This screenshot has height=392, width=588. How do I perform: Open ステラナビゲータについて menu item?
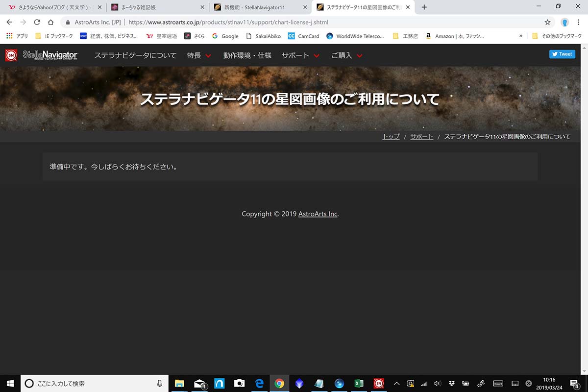[135, 55]
